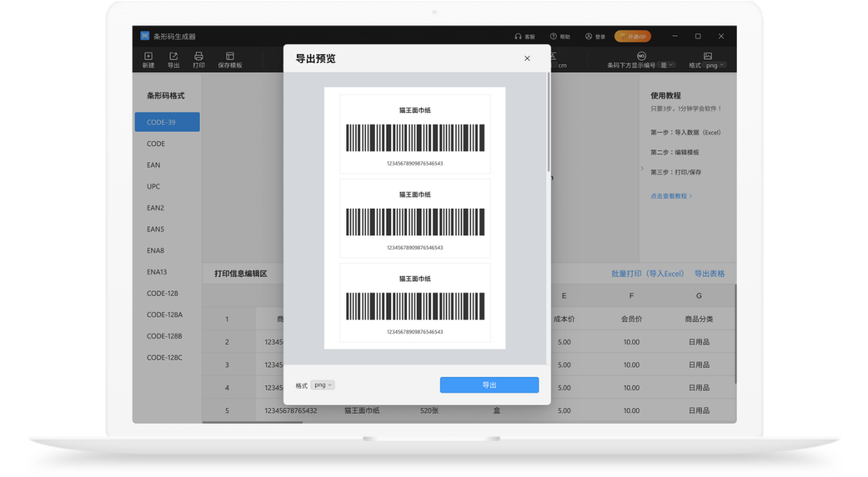Click the first barcode preview thumbnail
This screenshot has height=477, width=868.
tap(415, 134)
